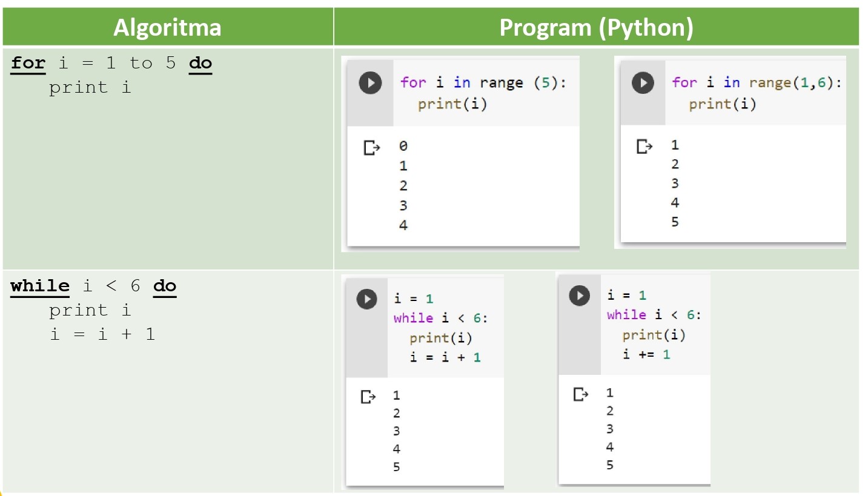Click the 'i += 1' code line

tap(646, 354)
